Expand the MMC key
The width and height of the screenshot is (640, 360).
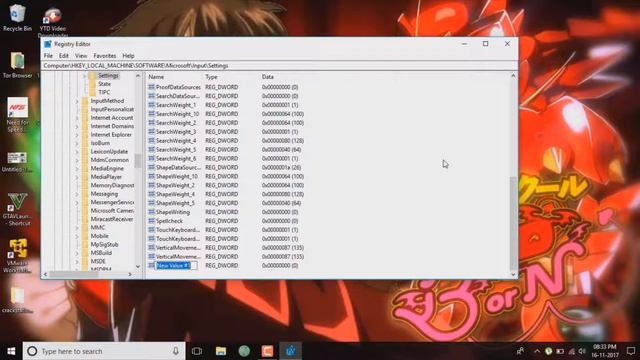pyautogui.click(x=77, y=228)
